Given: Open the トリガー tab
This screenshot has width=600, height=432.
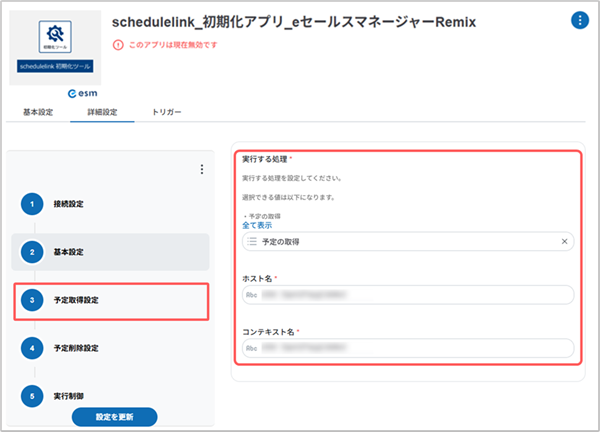Looking at the screenshot, I should click(166, 112).
